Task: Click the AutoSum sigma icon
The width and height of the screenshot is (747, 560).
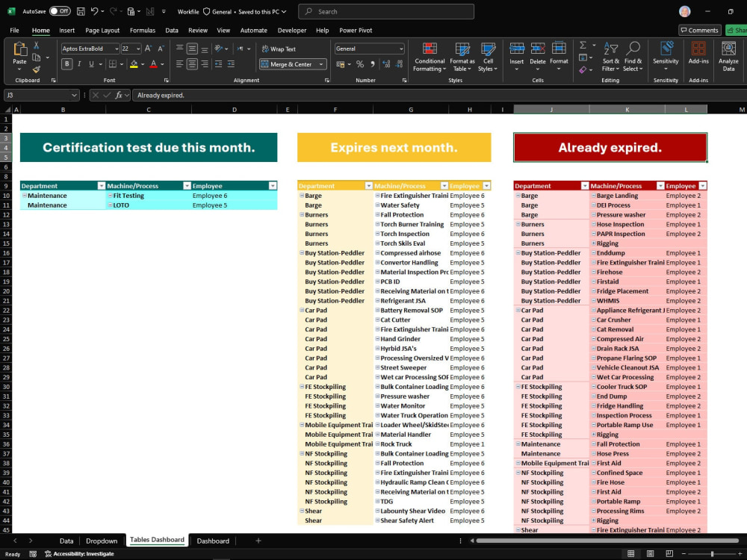Action: click(583, 46)
